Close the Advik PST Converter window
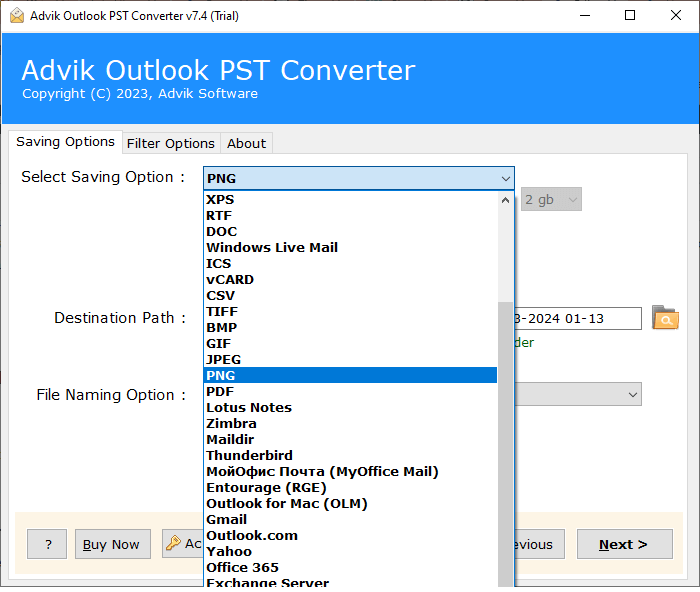Image resolution: width=700 pixels, height=592 pixels. pos(675,16)
